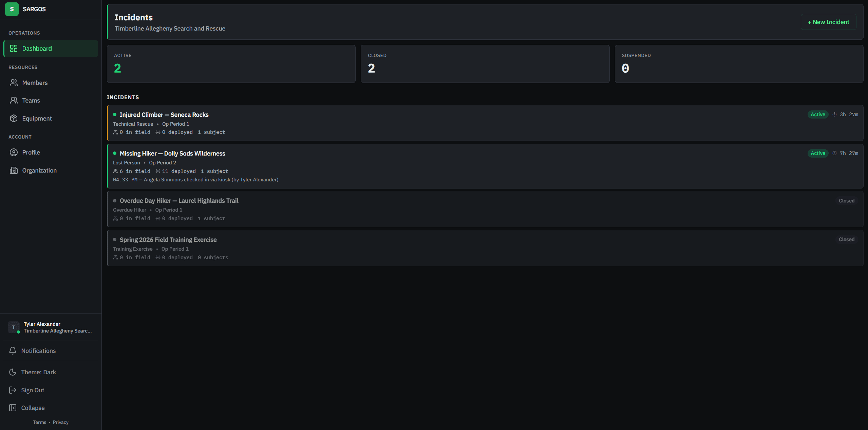Click people icon in Injured Climber row
This screenshot has width=868, height=430.
[115, 132]
